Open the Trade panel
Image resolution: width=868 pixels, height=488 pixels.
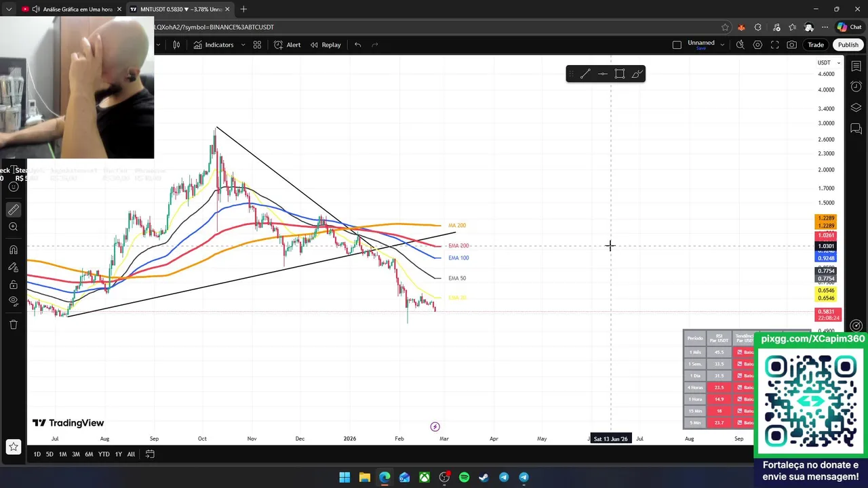pos(816,45)
